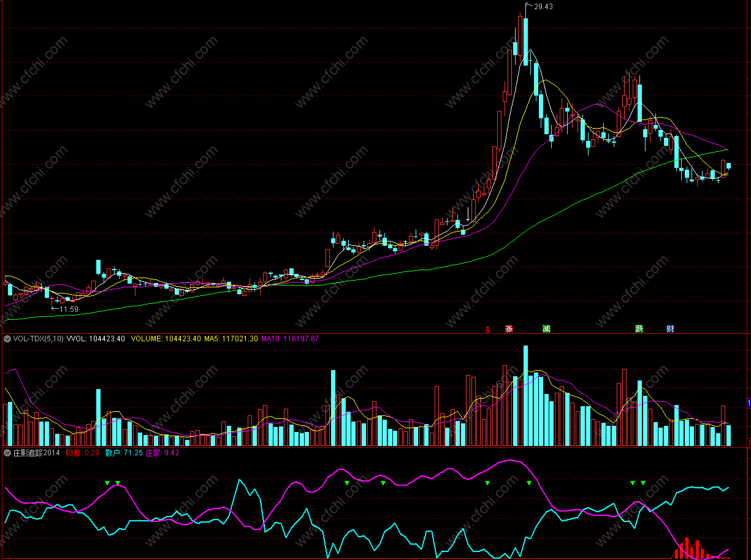Click the red 涨 event marker
This screenshot has height=560, width=751.
509,329
